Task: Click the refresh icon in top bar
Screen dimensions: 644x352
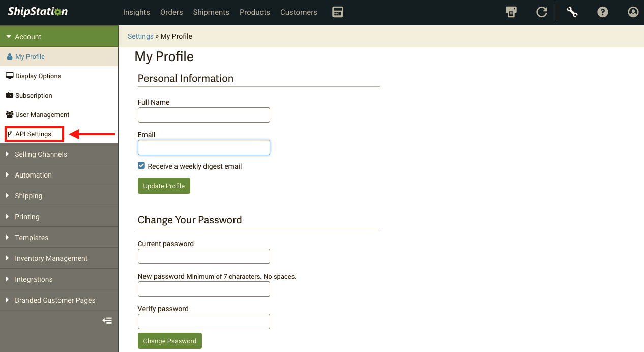Action: [x=542, y=12]
